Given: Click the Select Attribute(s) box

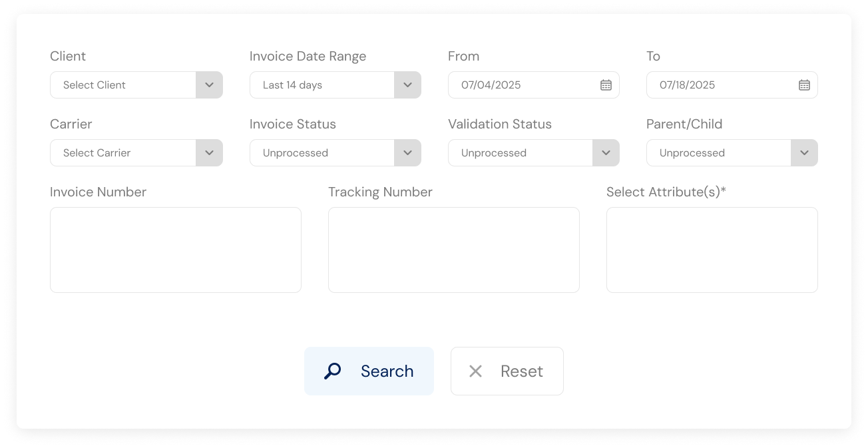Looking at the screenshot, I should click(x=712, y=250).
